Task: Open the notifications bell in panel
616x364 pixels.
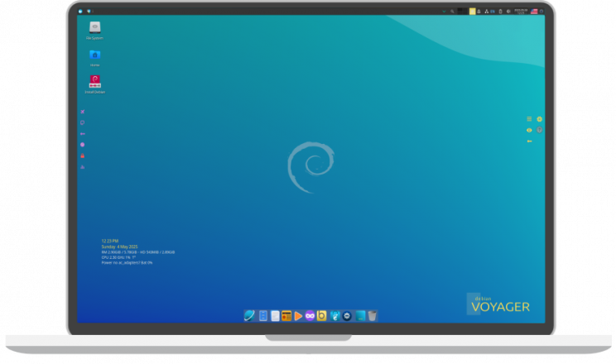Action: (x=479, y=12)
